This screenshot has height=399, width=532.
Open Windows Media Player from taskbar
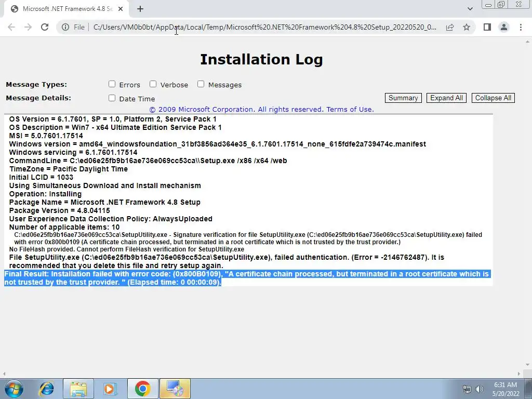point(110,389)
